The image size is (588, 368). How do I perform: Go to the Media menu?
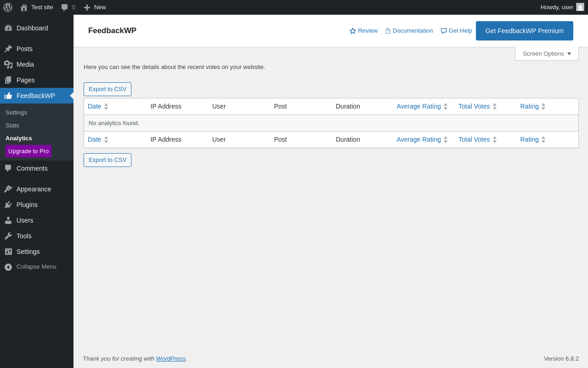tap(37, 64)
